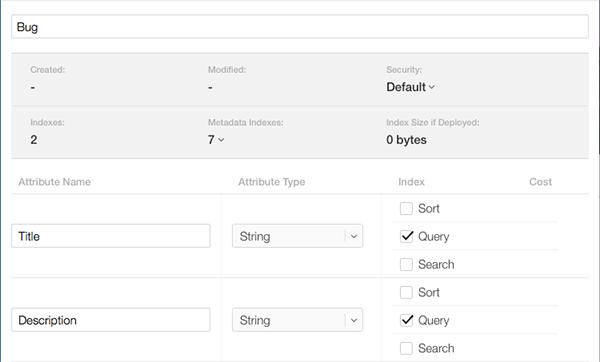Click the 'Index Size if Deployed' label
Image resolution: width=600 pixels, height=362 pixels.
click(432, 122)
